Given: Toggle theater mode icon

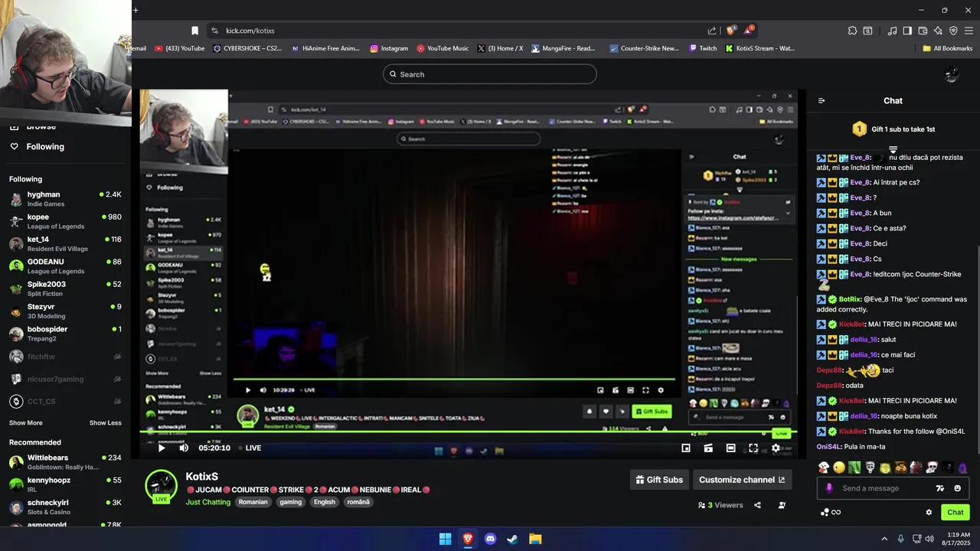Looking at the screenshot, I should 731,448.
